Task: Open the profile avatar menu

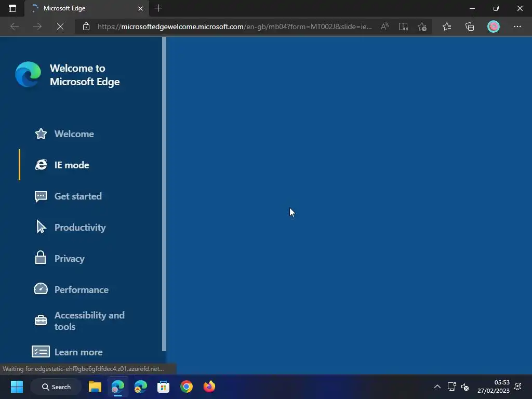Action: click(x=494, y=26)
